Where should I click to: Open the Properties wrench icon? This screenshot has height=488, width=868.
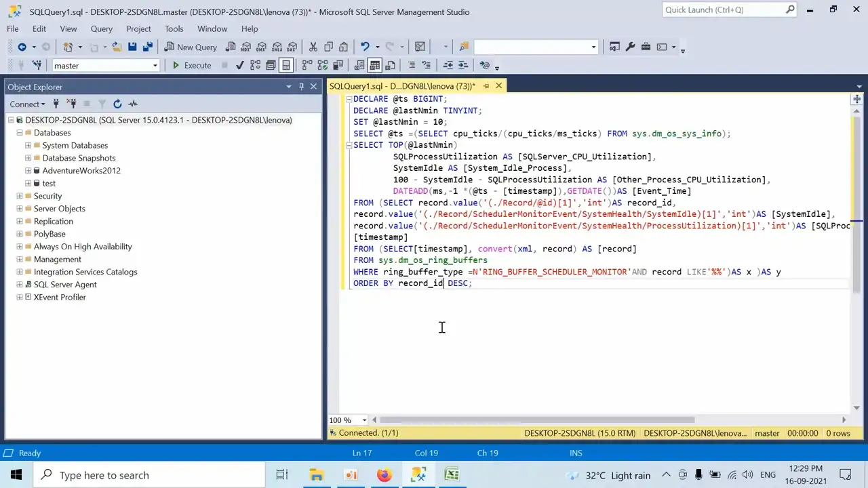tap(630, 47)
